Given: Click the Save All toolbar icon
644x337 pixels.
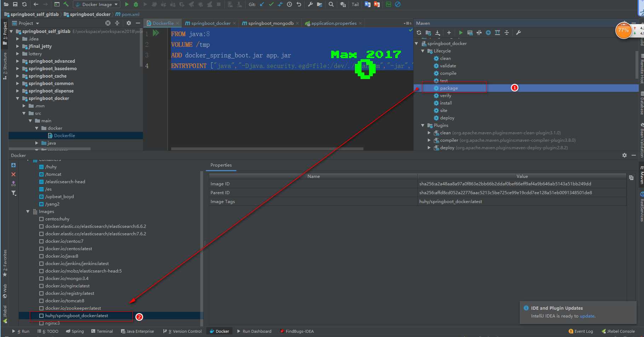Looking at the screenshot, I should pos(15,4).
